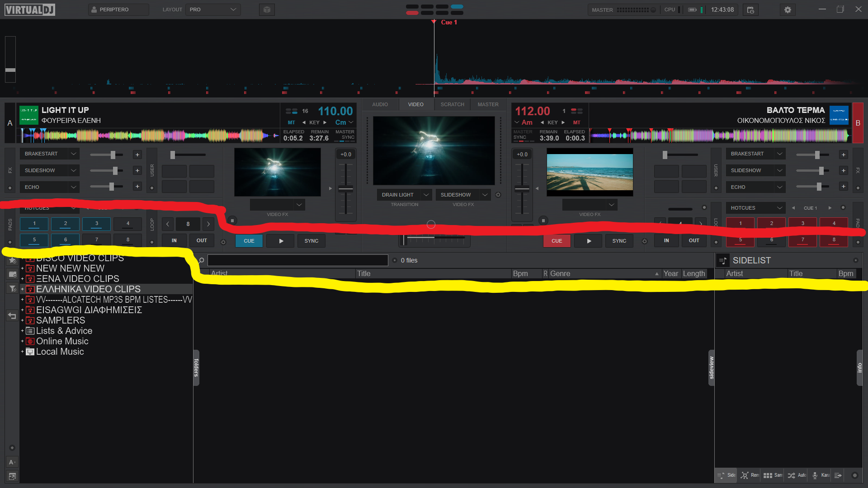This screenshot has width=868, height=488.
Task: Expand the Local Music folder
Action: coord(22,352)
